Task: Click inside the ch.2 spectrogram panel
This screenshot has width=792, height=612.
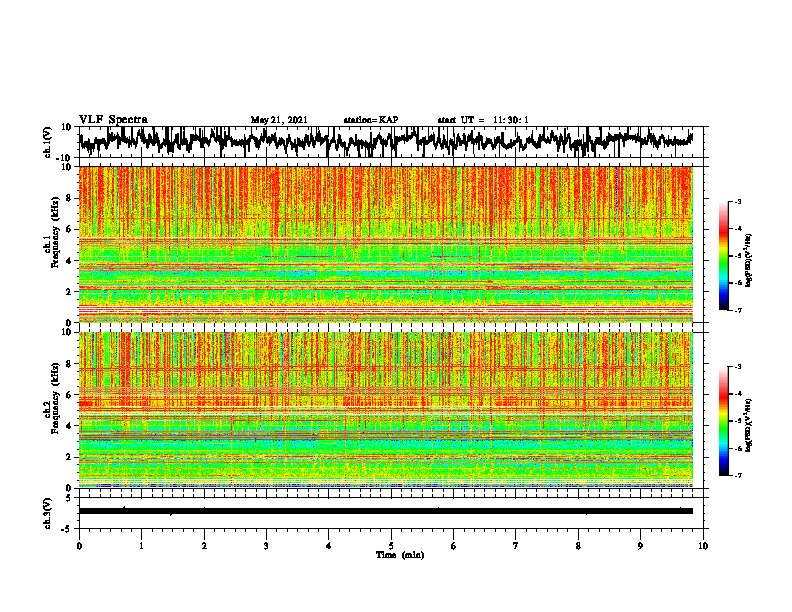Action: (x=386, y=410)
